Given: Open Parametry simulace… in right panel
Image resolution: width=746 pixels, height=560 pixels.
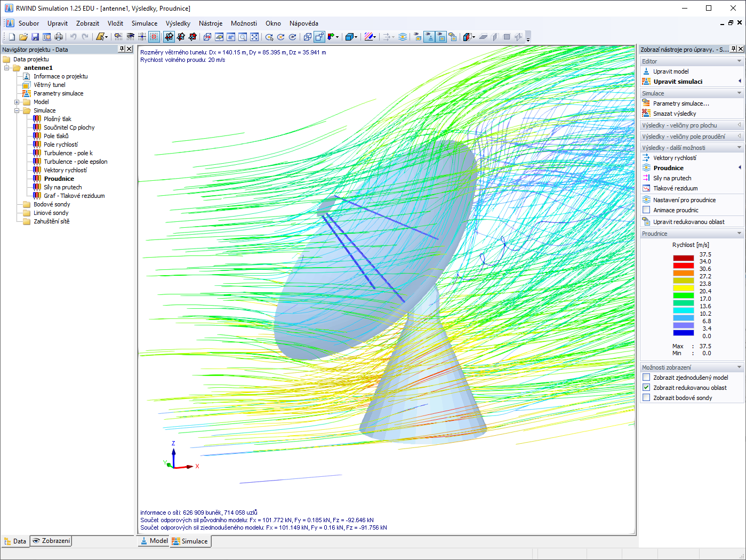Looking at the screenshot, I should (x=681, y=103).
